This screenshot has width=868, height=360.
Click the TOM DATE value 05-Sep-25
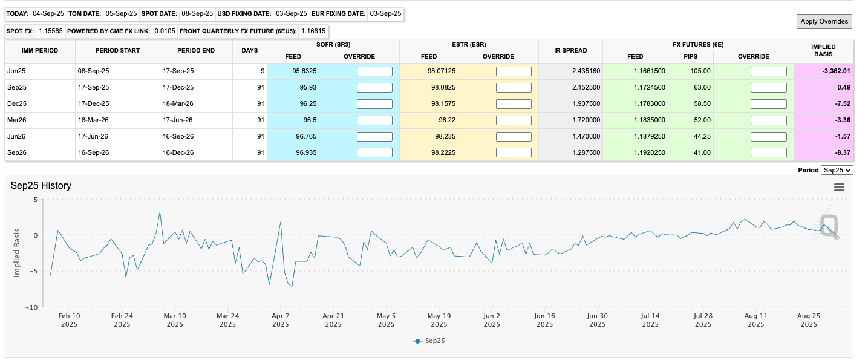(x=121, y=13)
